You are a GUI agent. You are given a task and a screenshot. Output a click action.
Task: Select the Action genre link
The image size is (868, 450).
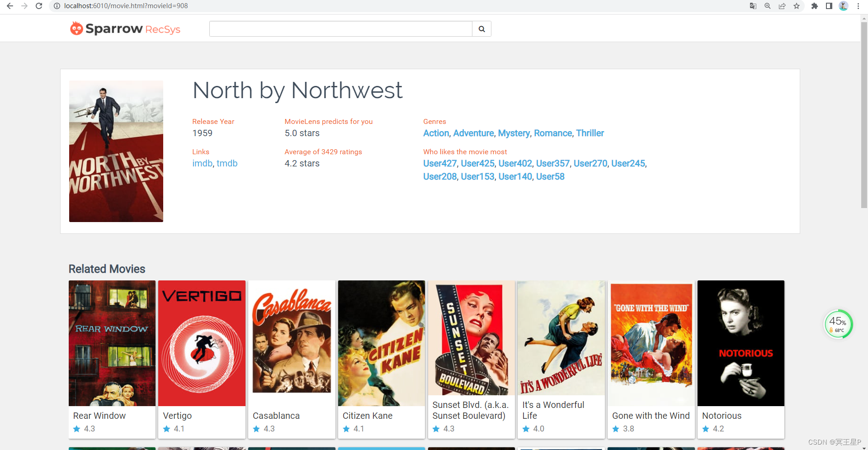tap(436, 133)
